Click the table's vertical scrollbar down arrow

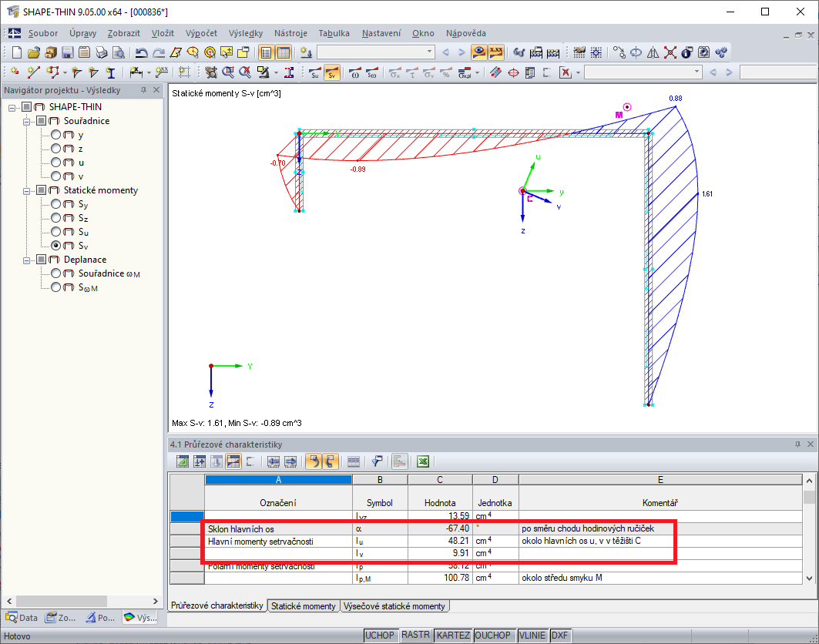[809, 578]
